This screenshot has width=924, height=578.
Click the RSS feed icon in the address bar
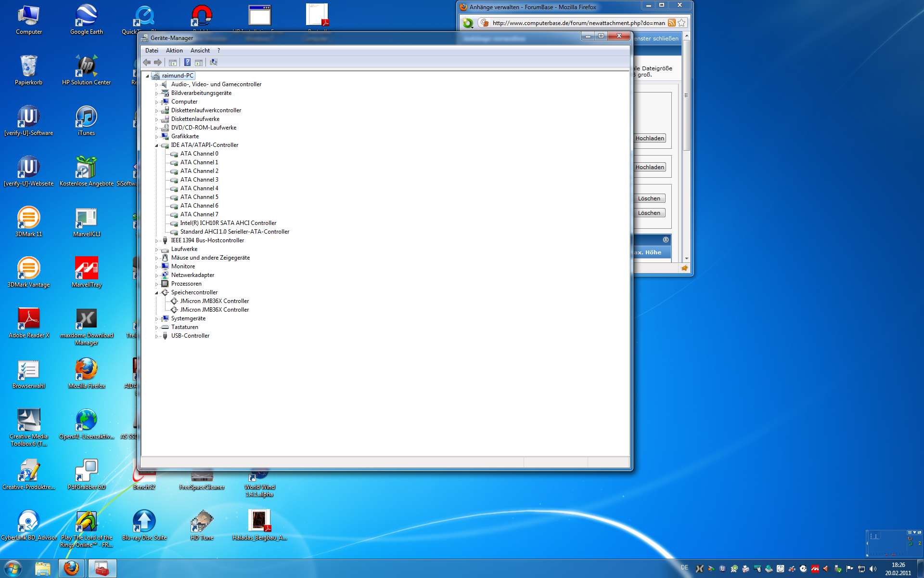tap(671, 23)
